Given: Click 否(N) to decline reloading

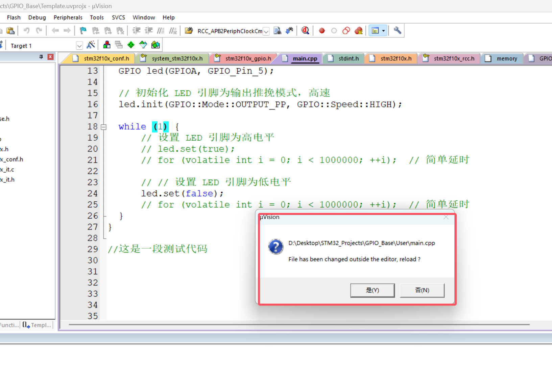Looking at the screenshot, I should [422, 290].
